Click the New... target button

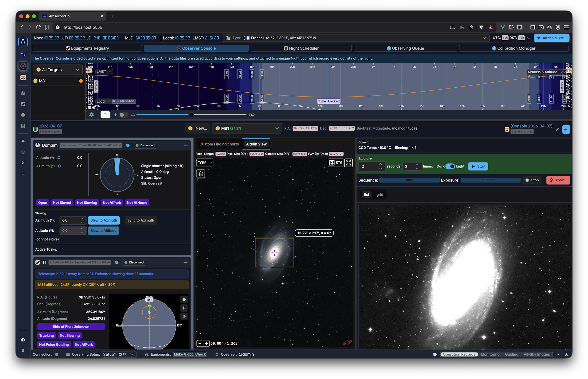coord(198,128)
